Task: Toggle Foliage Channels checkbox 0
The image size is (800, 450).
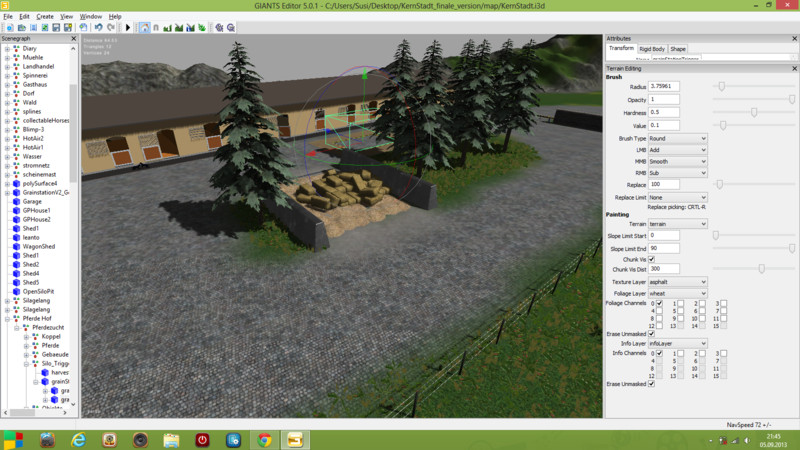Action: [659, 303]
